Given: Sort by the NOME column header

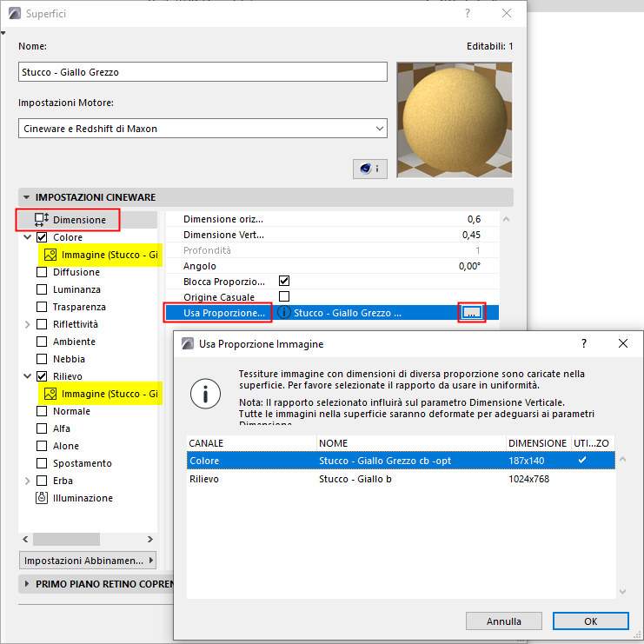Looking at the screenshot, I should point(411,443).
